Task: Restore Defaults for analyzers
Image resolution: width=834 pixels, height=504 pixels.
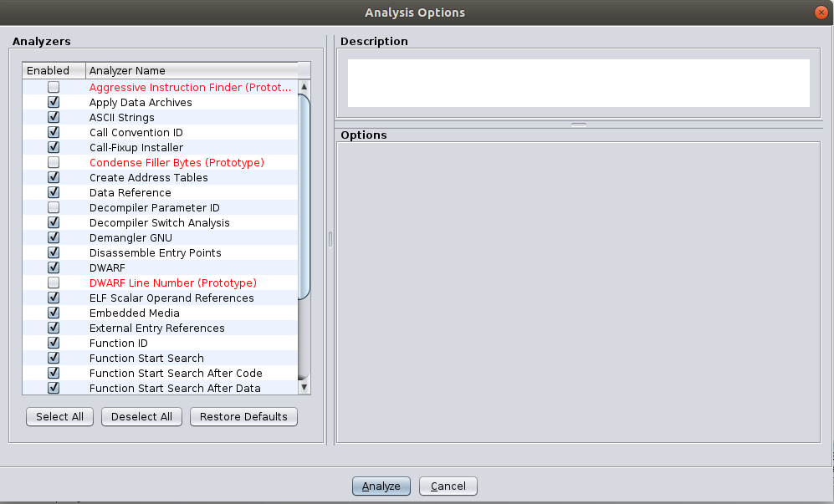Action: (x=243, y=417)
